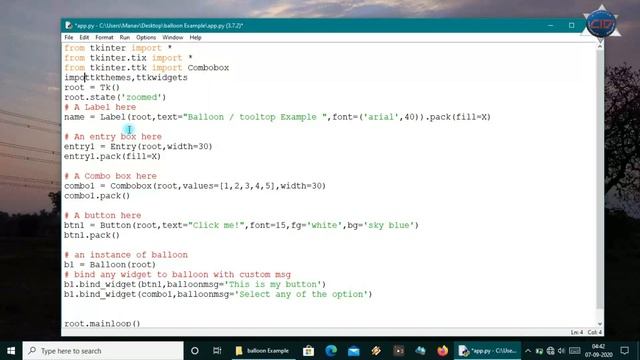Click the string 'sky blue' in code

tap(389, 225)
